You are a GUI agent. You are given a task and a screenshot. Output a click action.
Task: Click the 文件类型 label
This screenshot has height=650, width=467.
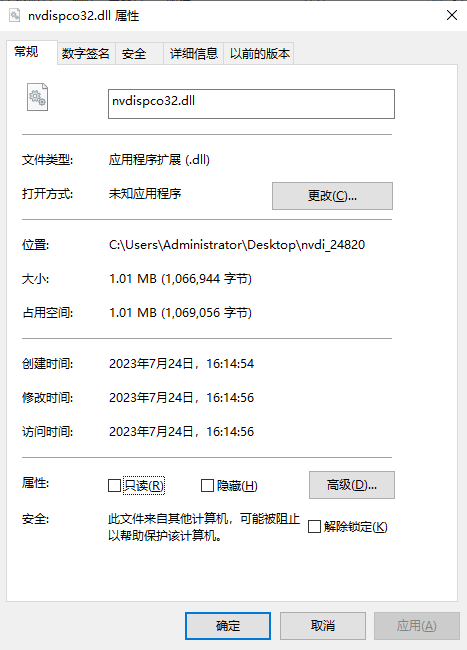tap(47, 160)
